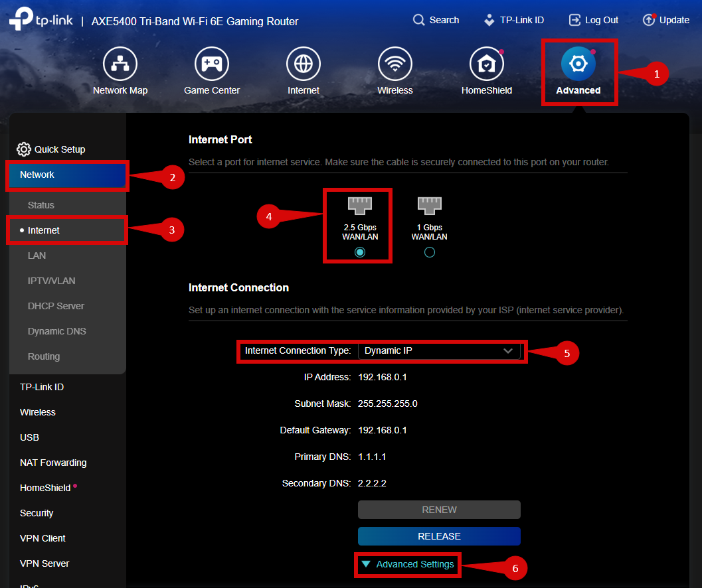Open Wireless sidebar section
This screenshot has height=588, width=702.
pyautogui.click(x=38, y=412)
